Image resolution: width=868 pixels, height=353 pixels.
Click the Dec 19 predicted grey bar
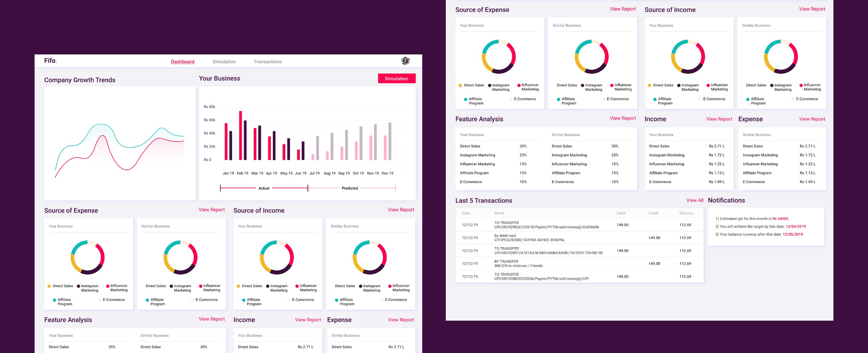[390, 141]
